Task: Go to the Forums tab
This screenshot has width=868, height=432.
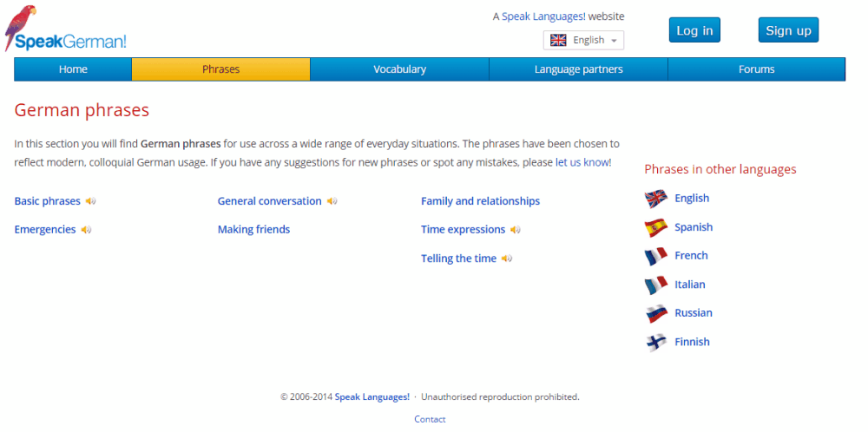Action: pyautogui.click(x=756, y=69)
